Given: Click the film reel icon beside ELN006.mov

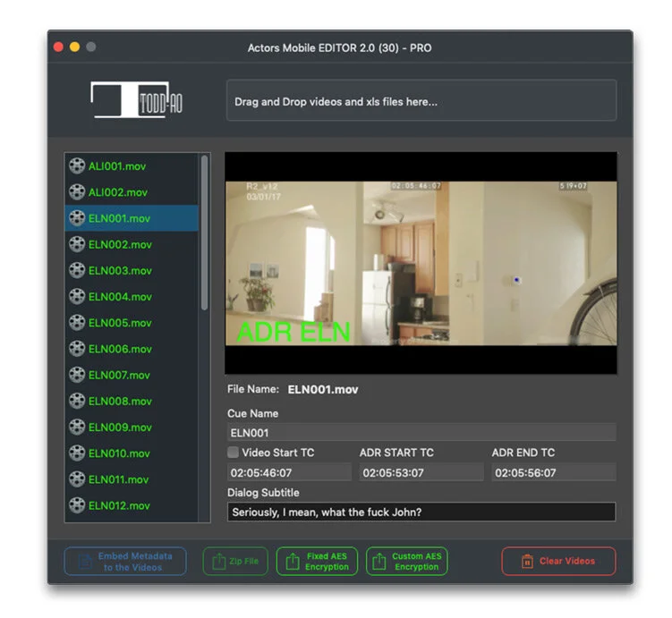Looking at the screenshot, I should click(x=77, y=349).
